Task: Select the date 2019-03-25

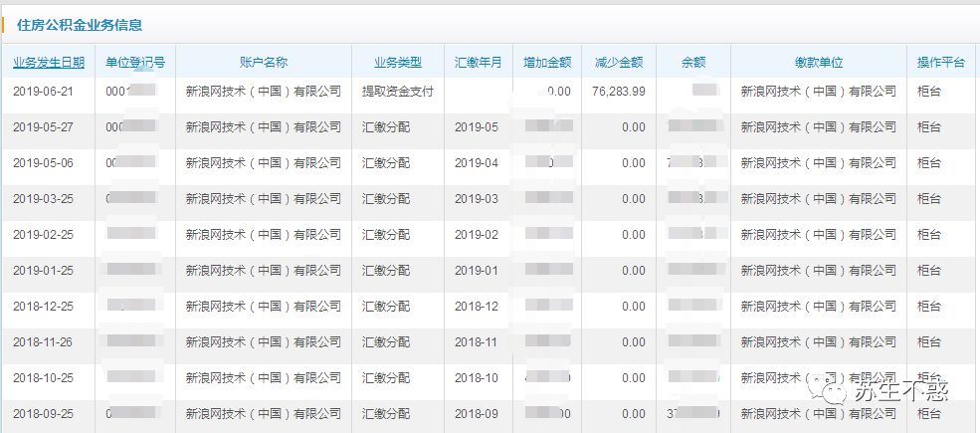Action: click(43, 199)
